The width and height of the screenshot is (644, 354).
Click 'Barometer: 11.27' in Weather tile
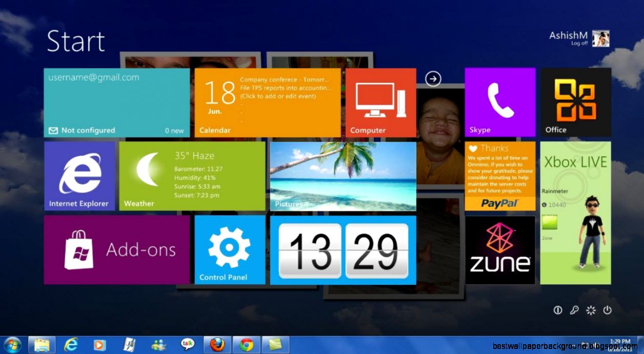[198, 169]
